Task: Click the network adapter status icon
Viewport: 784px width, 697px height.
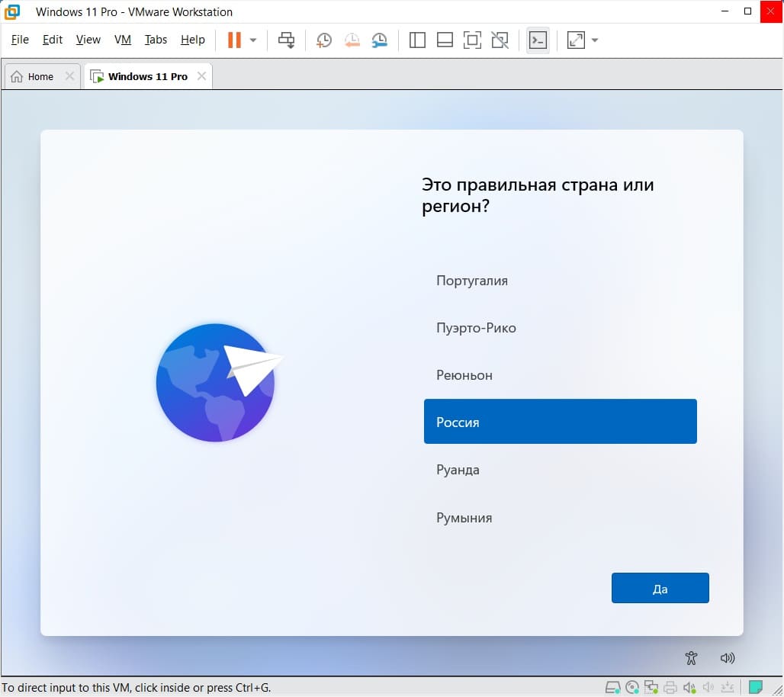Action: point(651,688)
